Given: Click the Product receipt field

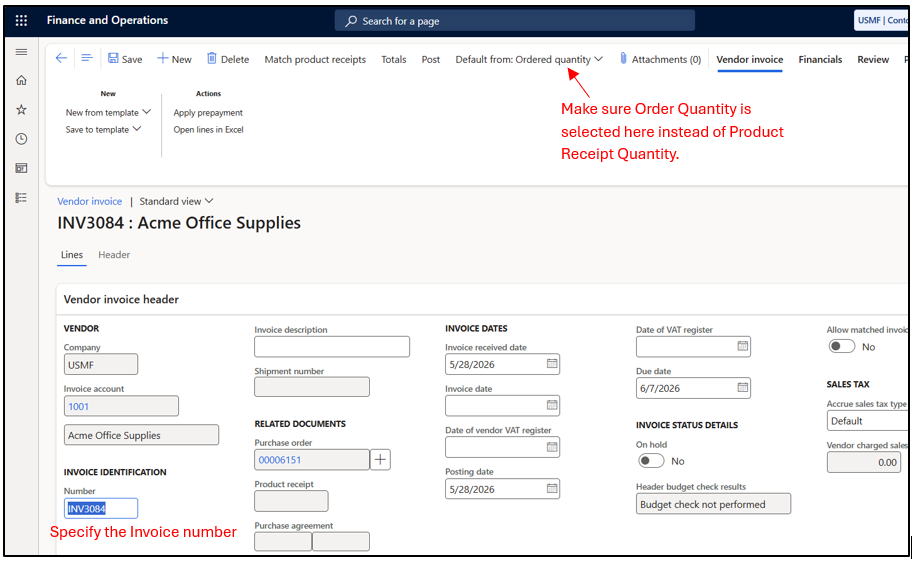Looking at the screenshot, I should [x=291, y=501].
